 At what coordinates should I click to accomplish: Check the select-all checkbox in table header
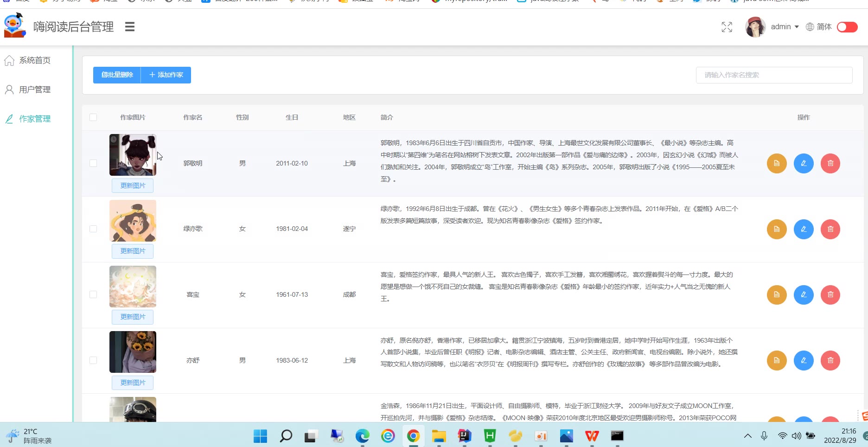(93, 117)
